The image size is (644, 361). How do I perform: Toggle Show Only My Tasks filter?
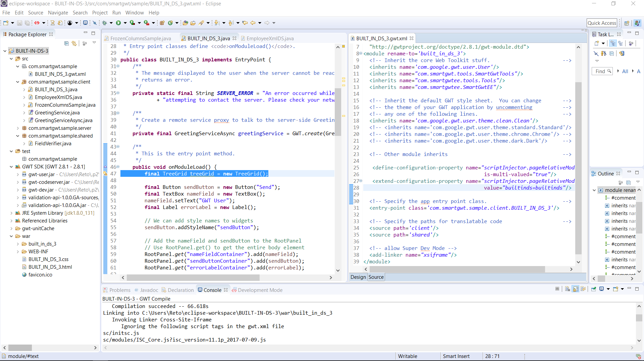click(604, 53)
